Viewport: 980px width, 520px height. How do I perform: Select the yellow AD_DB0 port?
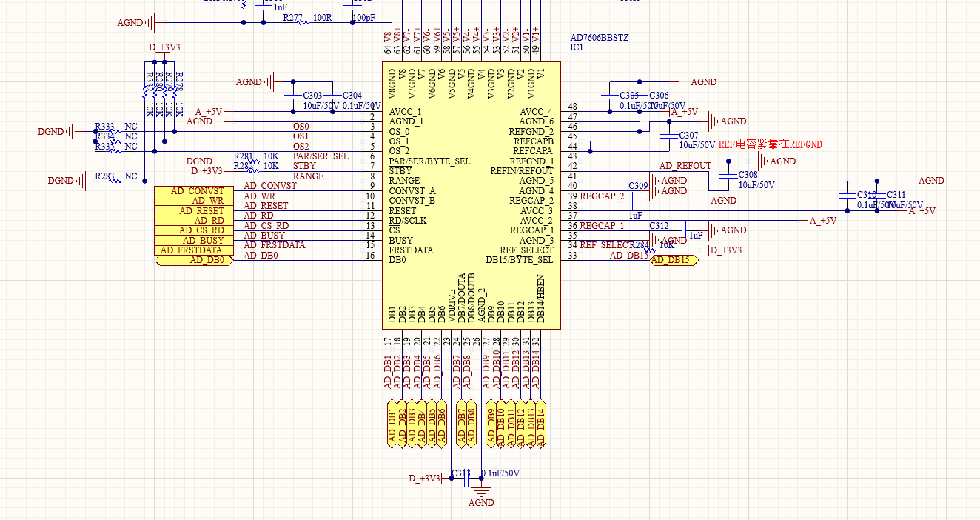pos(193,260)
